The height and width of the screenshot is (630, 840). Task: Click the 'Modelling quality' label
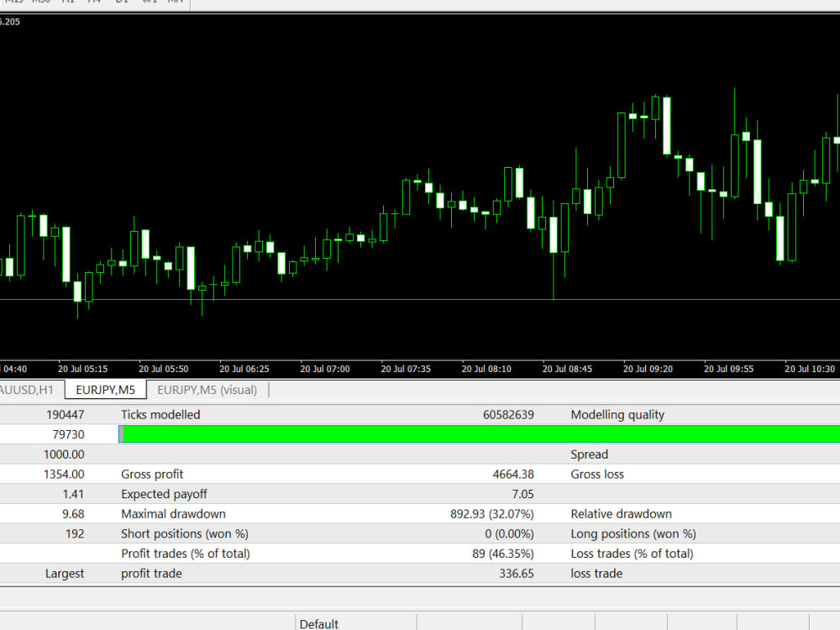tap(617, 415)
